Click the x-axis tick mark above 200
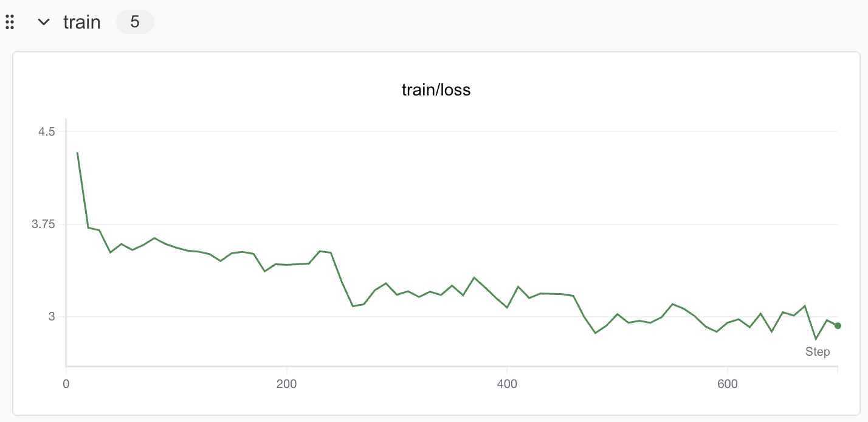This screenshot has height=422, width=868. pyautogui.click(x=286, y=369)
